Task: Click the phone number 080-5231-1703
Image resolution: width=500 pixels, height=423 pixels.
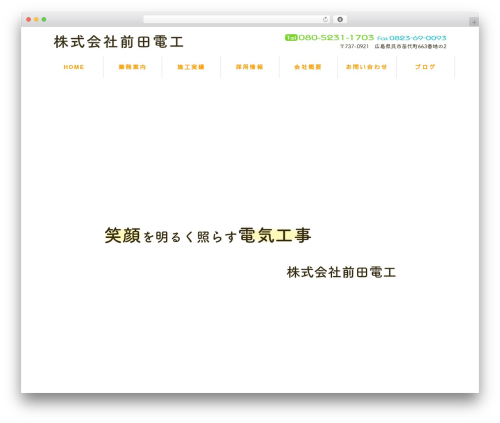Action: point(336,38)
